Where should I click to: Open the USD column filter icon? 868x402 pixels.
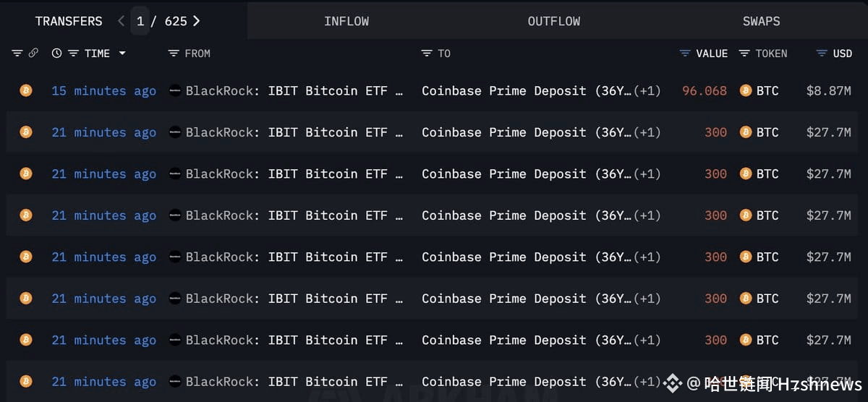821,53
